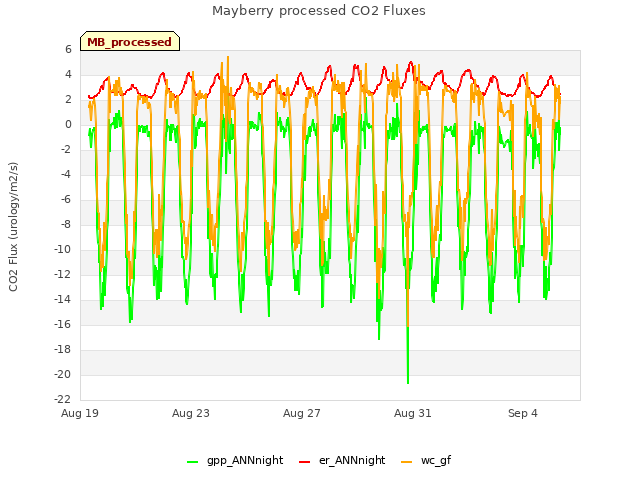This screenshot has height=480, width=640.
Task: Click the green gpp_ANNnight legend swatch
Action: (x=193, y=462)
